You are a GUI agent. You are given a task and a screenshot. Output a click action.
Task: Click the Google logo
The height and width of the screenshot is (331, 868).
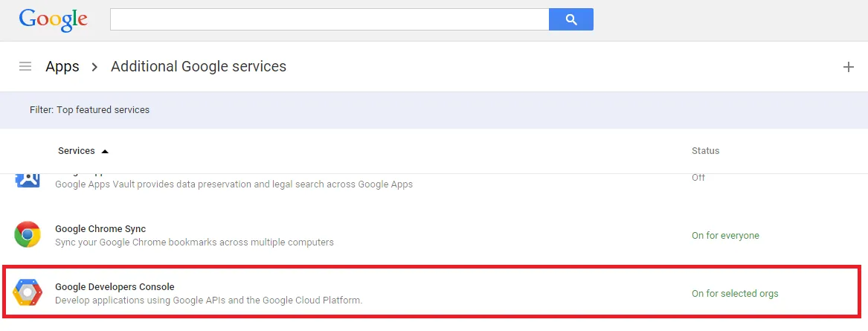(53, 20)
